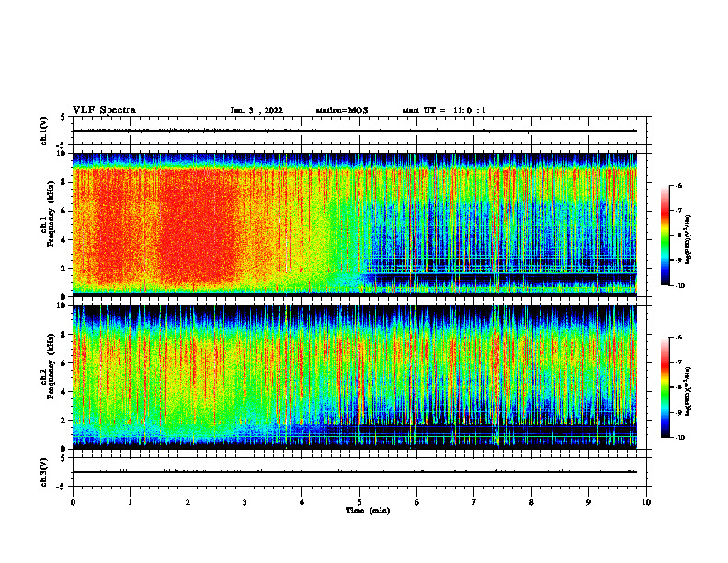Click the ch.1 spectrogram color scale bar
This screenshot has width=728, height=563.
point(665,236)
